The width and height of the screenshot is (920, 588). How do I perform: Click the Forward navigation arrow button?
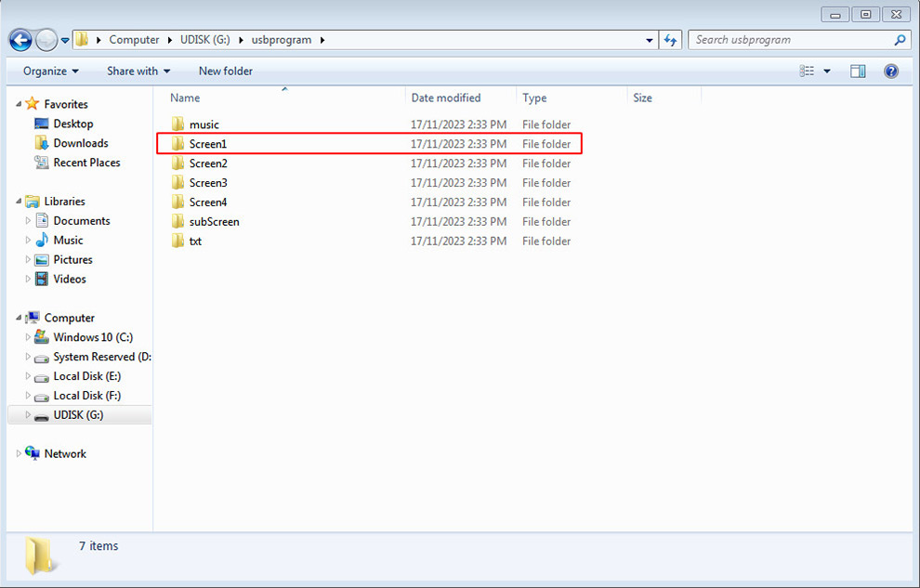(x=46, y=41)
